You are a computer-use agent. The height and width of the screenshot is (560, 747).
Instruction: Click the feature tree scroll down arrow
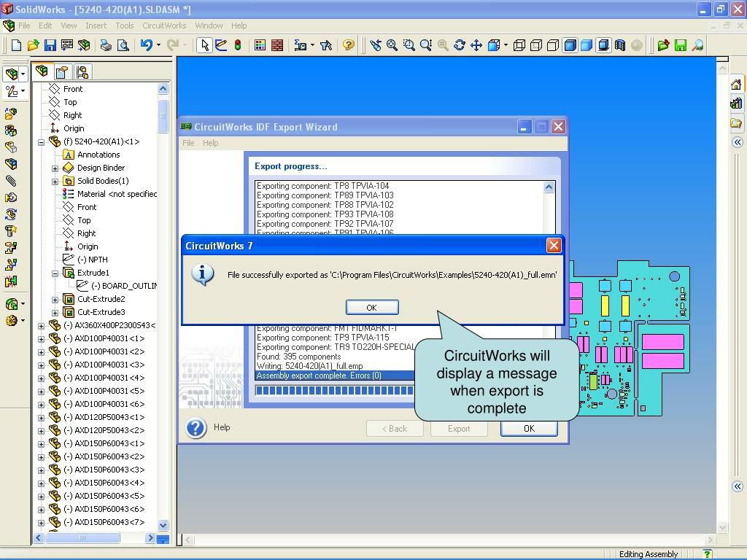pyautogui.click(x=163, y=525)
